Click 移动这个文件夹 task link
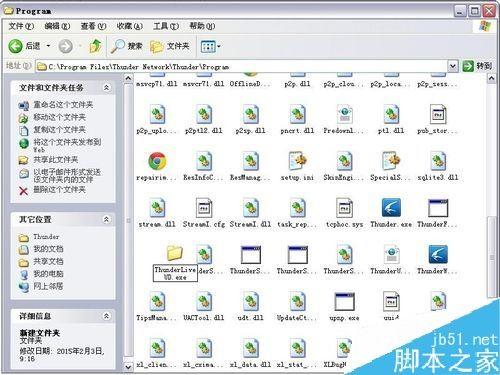This screenshot has width=500, height=375. 59,117
